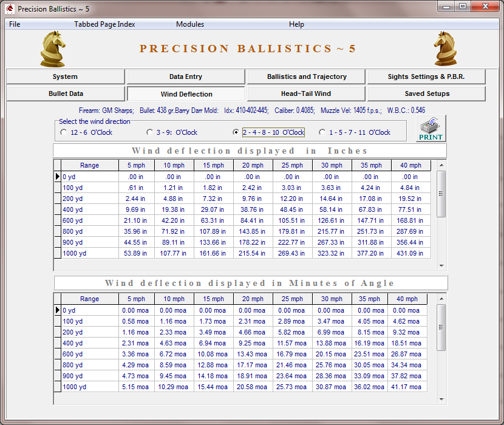Click row selector of 800 yd Minutes of Angle row
This screenshot has height=425, width=504.
pyautogui.click(x=57, y=365)
